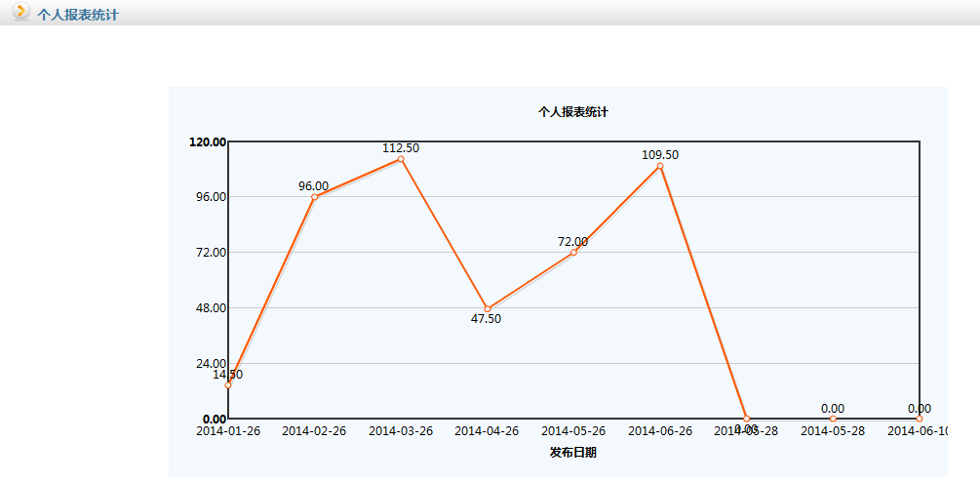Click the 个人报表统计 header title text
This screenshot has height=482, width=980.
(78, 16)
